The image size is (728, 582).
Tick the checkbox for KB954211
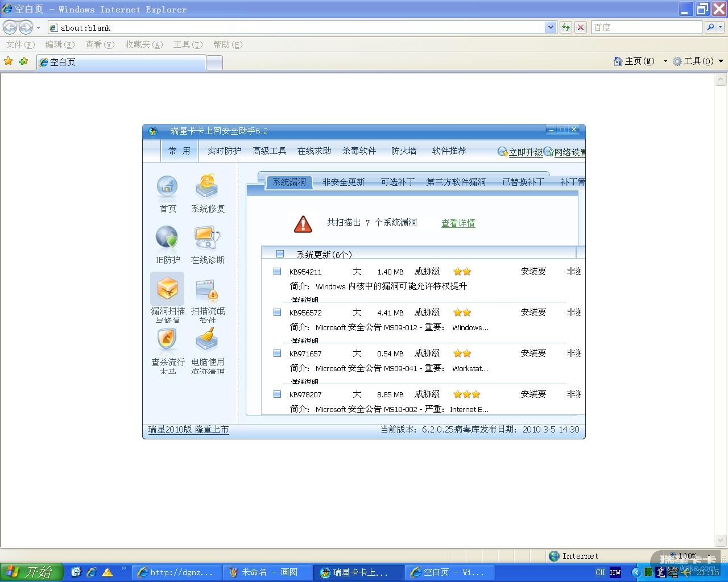pos(277,272)
